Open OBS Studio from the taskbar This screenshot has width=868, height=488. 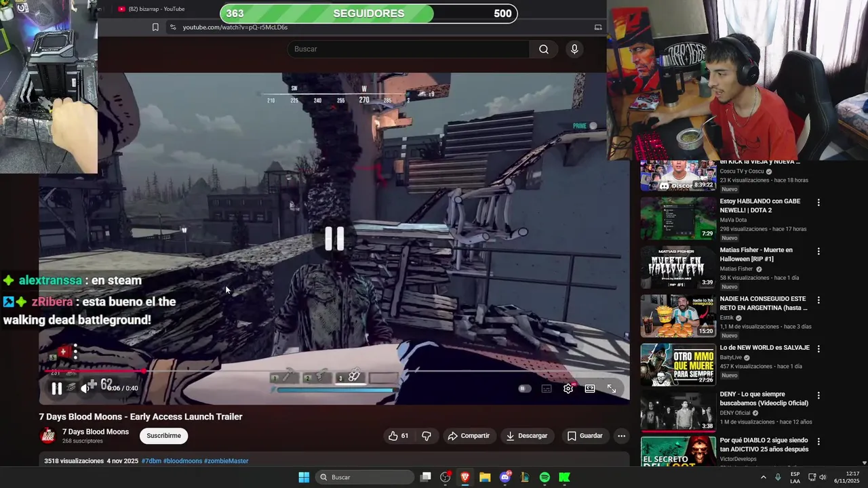point(446,477)
